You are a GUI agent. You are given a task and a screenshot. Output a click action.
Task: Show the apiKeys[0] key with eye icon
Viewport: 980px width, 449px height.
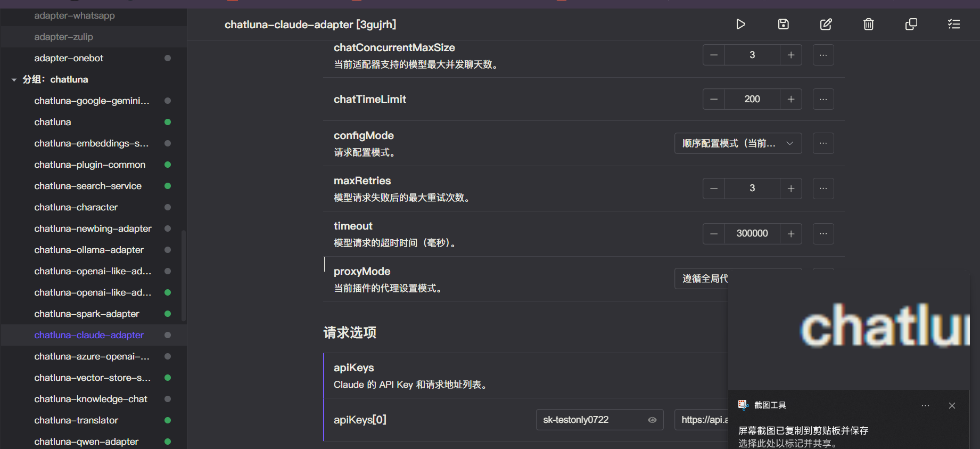[652, 420]
